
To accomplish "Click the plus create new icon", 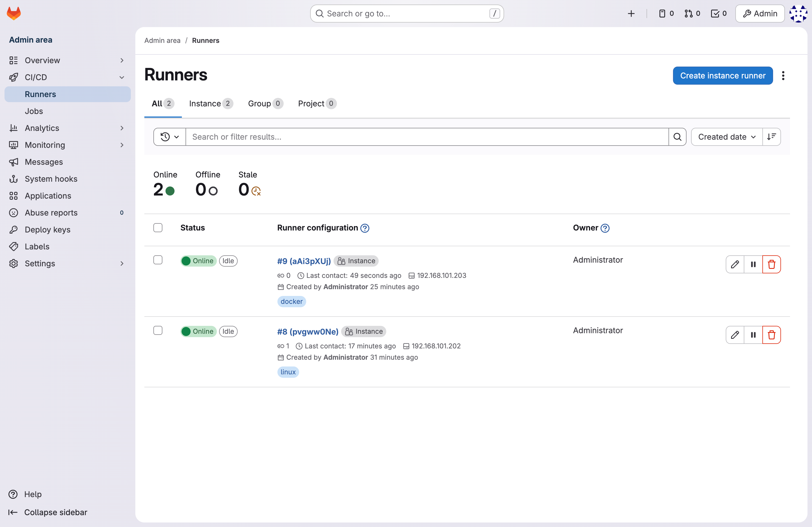I will pos(631,14).
